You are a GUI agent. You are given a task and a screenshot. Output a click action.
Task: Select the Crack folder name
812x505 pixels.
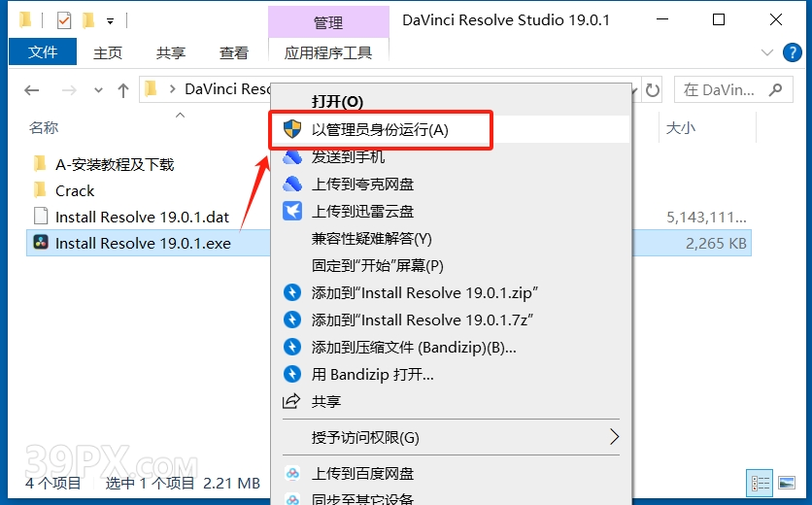[75, 190]
